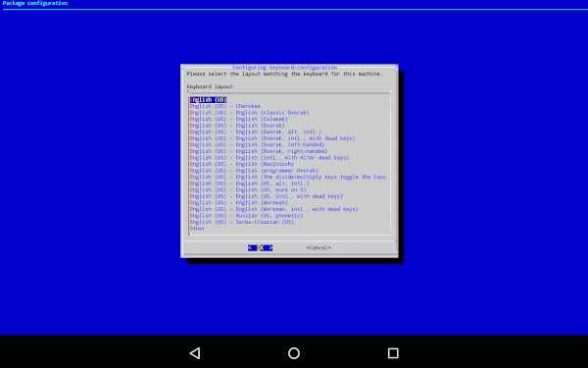The image size is (588, 368).
Task: Select the Dvorak, right-handed layout
Action: pos(259,151)
